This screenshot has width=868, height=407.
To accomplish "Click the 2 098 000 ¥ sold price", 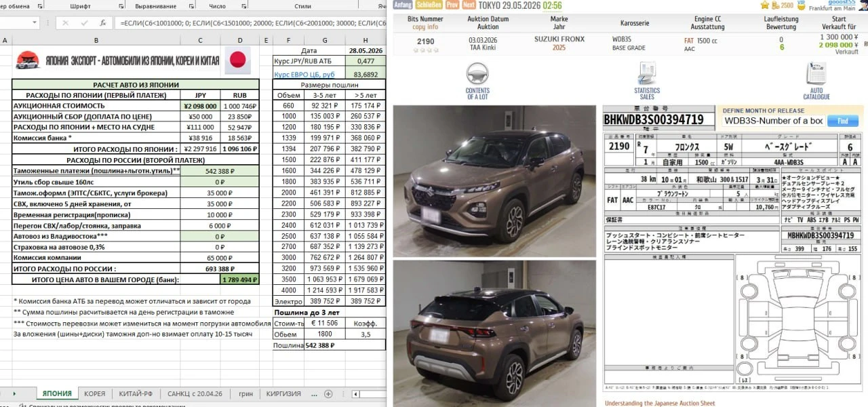I will pos(839,45).
